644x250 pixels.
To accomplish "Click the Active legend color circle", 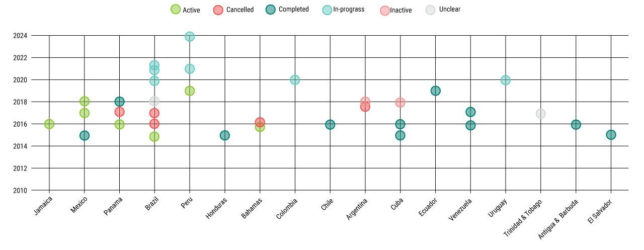I will (176, 10).
